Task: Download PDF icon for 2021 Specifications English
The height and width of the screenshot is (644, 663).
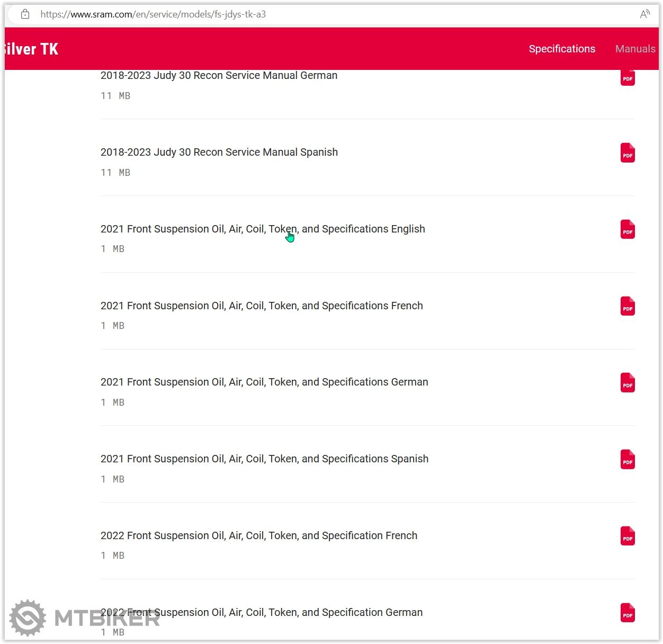Action: point(628,230)
